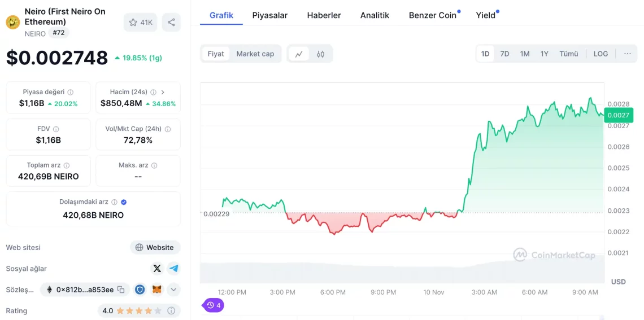Click the USD currency label on chart

[x=618, y=282]
